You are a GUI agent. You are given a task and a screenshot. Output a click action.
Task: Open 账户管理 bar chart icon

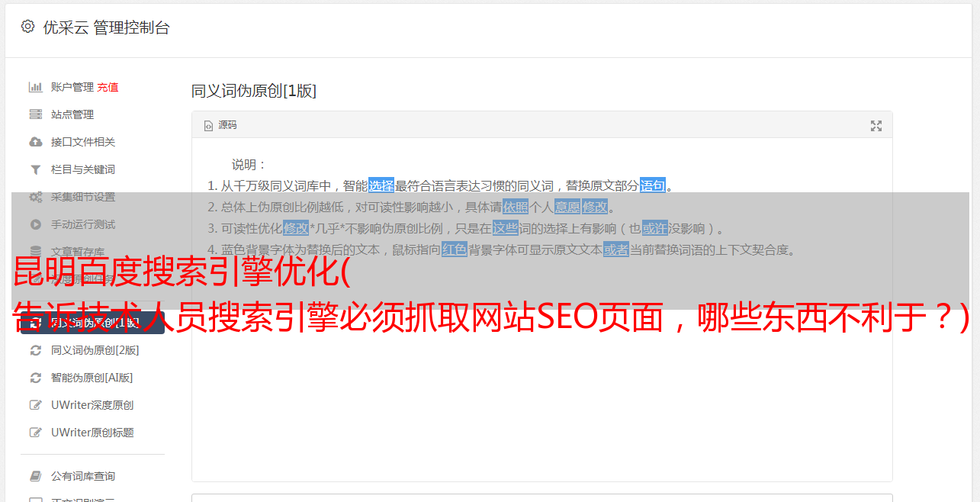click(x=35, y=87)
